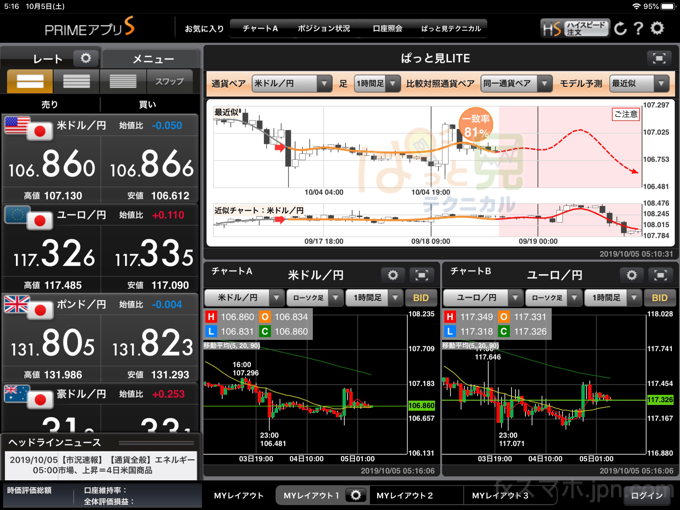
Task: Tap the refresh icon in top bar
Action: tap(620, 29)
